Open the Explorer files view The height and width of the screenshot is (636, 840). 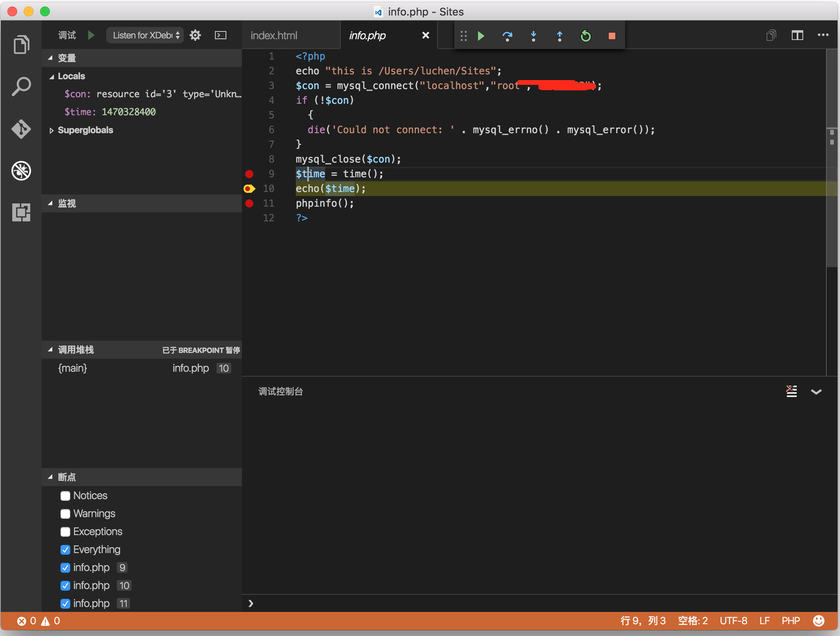(21, 44)
